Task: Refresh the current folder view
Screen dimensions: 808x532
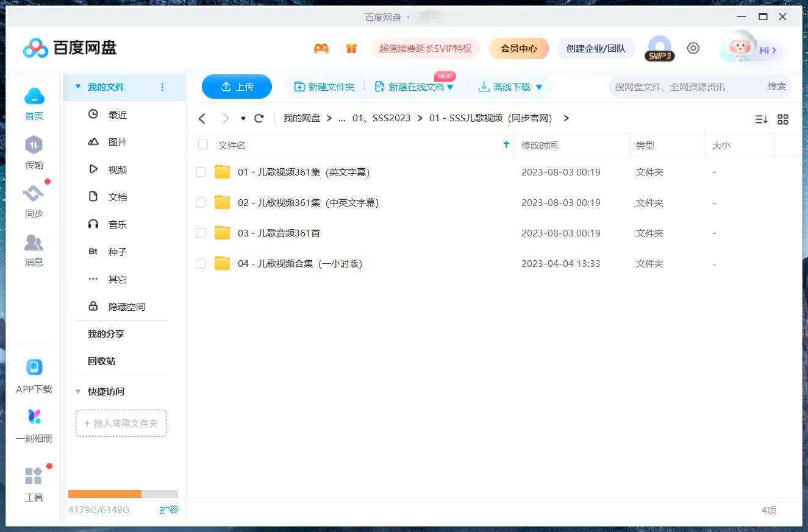Action: (259, 118)
